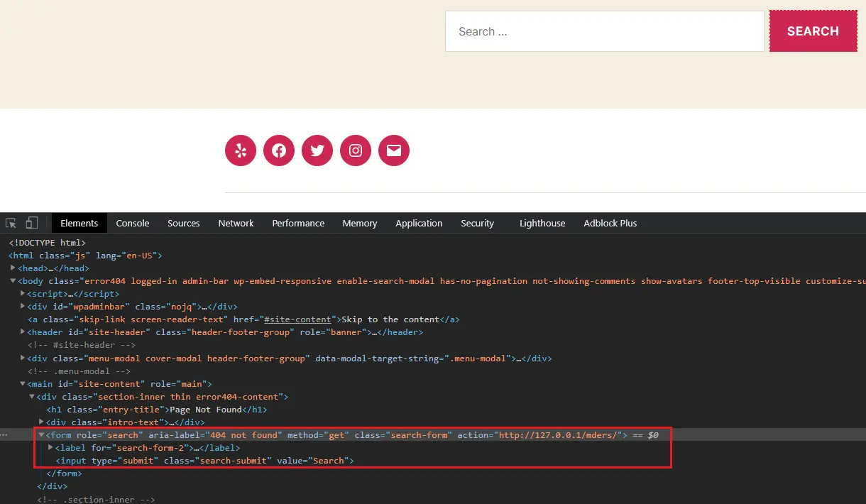This screenshot has height=504, width=866.
Task: Click inside the Search input field
Action: pos(604,31)
